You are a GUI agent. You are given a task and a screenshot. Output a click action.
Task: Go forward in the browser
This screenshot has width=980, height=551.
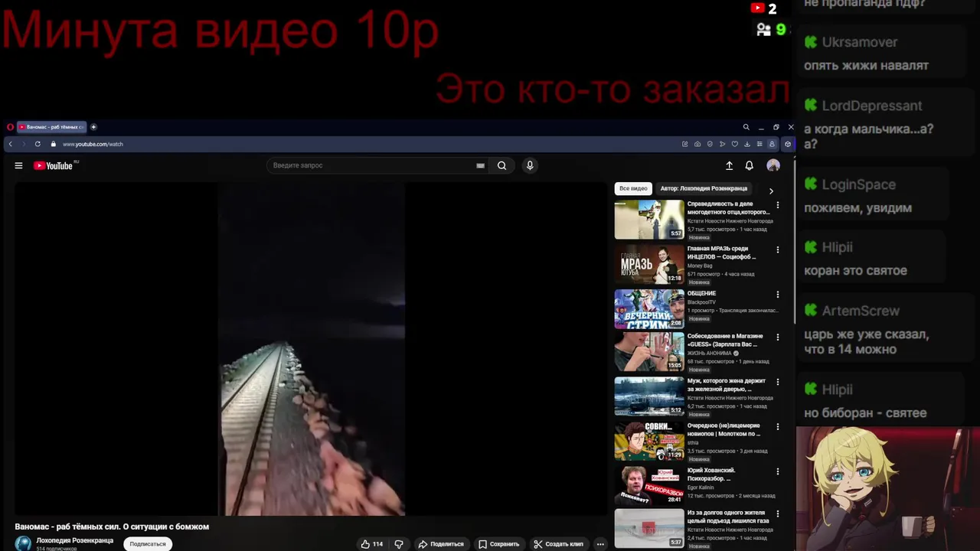tap(23, 144)
